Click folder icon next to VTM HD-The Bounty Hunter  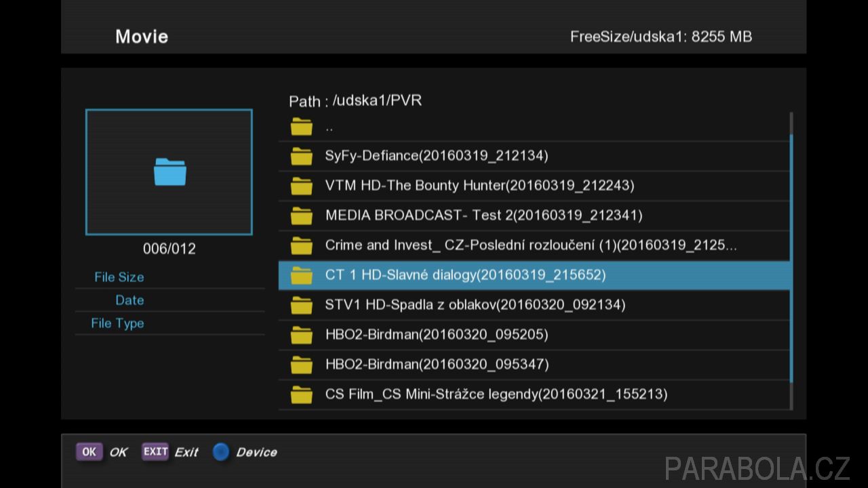click(302, 186)
